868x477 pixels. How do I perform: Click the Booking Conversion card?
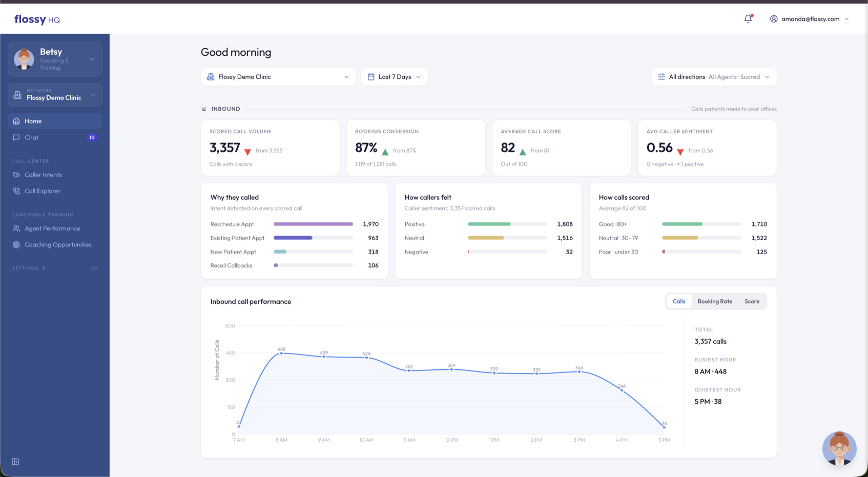coord(416,148)
